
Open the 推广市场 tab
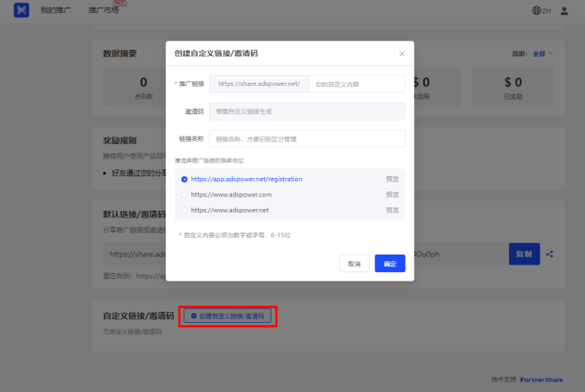(x=104, y=10)
